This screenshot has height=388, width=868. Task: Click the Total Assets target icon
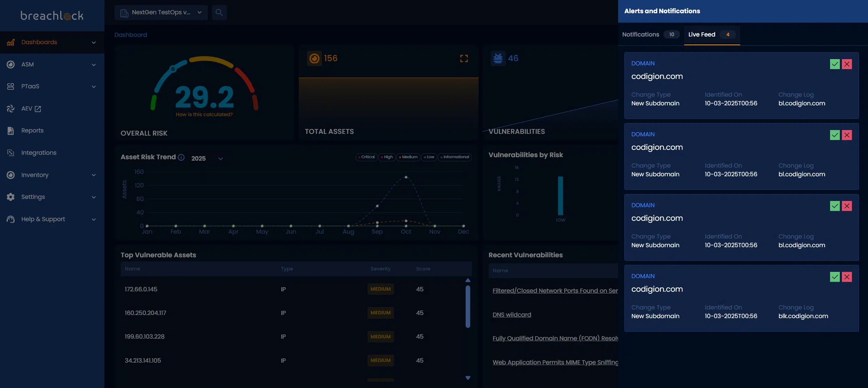pos(314,58)
